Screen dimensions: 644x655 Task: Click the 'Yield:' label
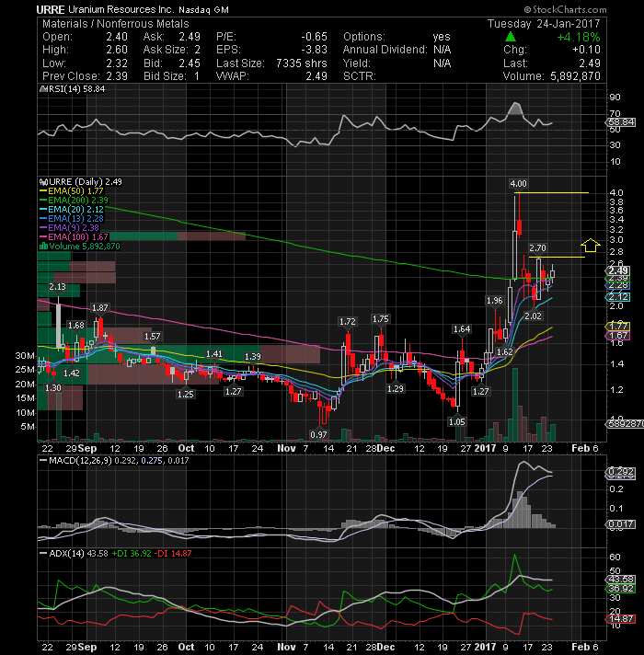tap(357, 63)
